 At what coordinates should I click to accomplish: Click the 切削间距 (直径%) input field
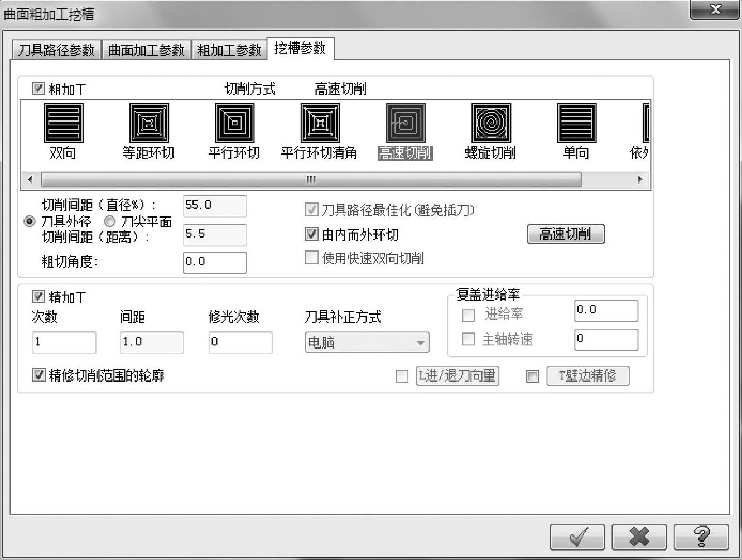click(x=215, y=206)
